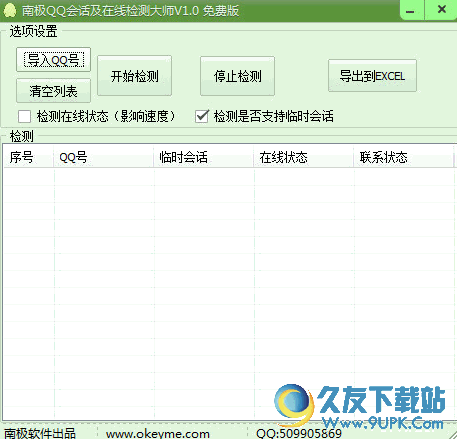Image resolution: width=457 pixels, height=439 pixels.
Task: Enable 检测在线状态 checkbox
Action: pyautogui.click(x=24, y=117)
